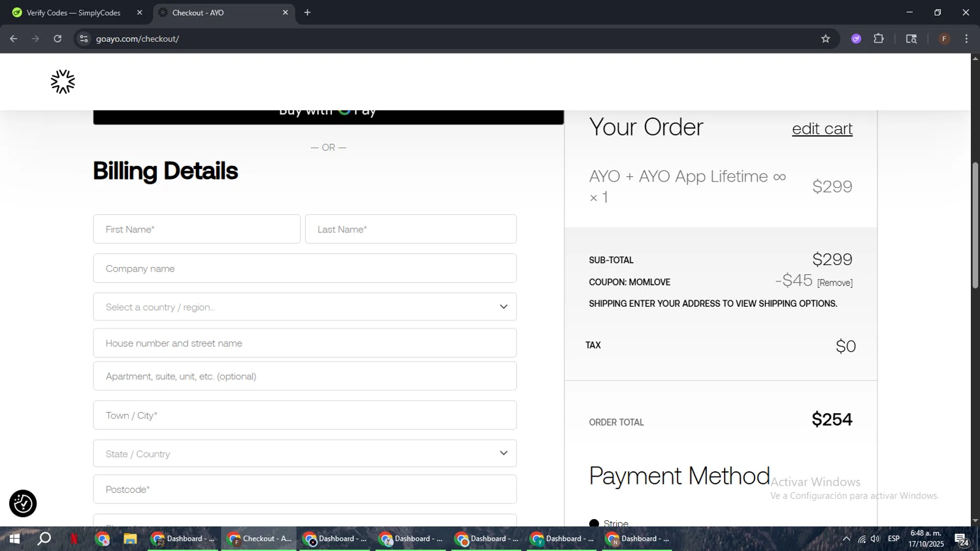Screen dimensions: 980x551
Task: Reload the checkout page
Action: coord(57,39)
